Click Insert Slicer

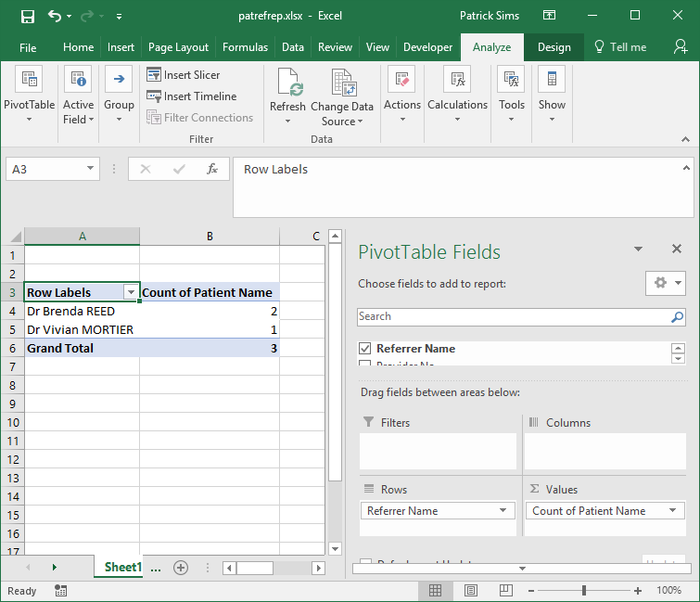[x=184, y=74]
